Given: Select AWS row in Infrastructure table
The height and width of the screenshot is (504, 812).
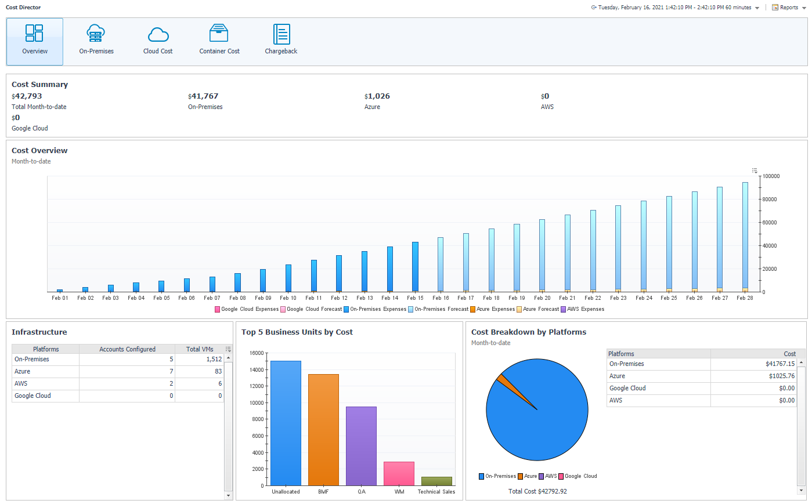Looking at the screenshot, I should 118,384.
